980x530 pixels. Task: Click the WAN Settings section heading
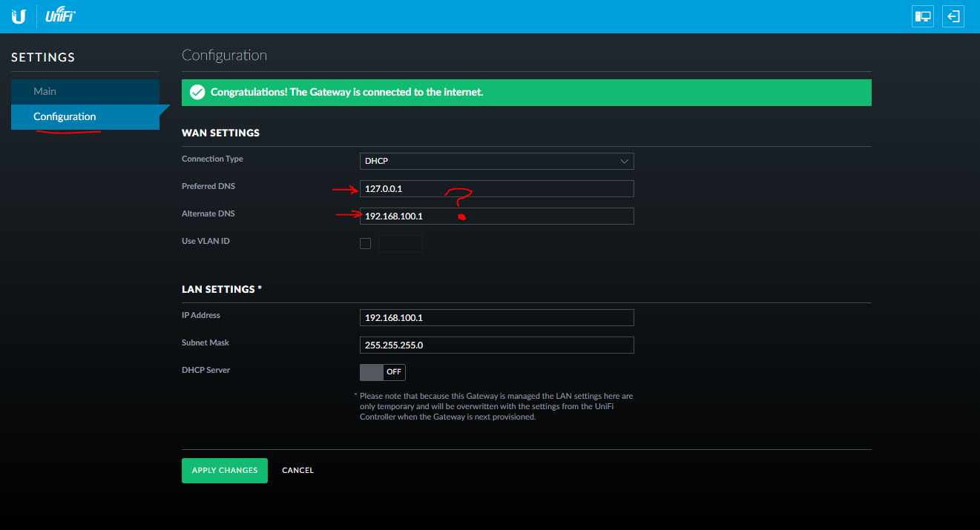coord(220,133)
